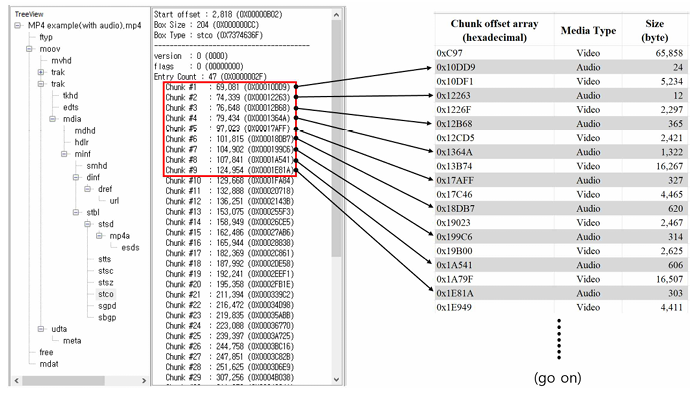Collapse the udta node toggle
This screenshot has height=394, width=697.
click(41, 329)
